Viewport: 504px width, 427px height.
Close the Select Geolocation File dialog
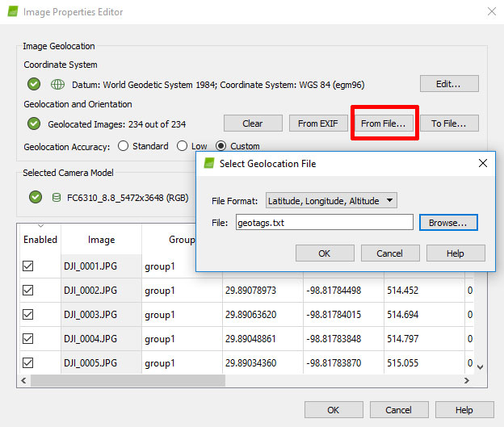click(482, 164)
